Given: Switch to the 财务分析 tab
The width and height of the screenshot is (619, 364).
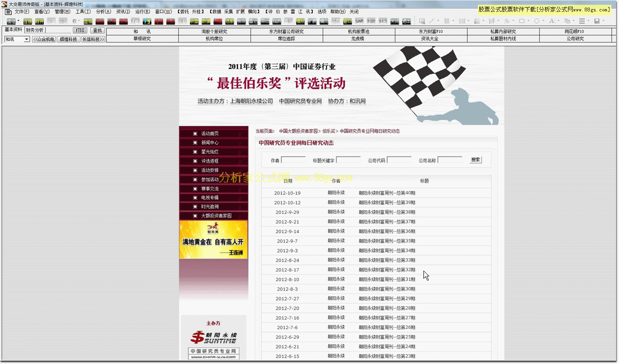Looking at the screenshot, I should (35, 30).
